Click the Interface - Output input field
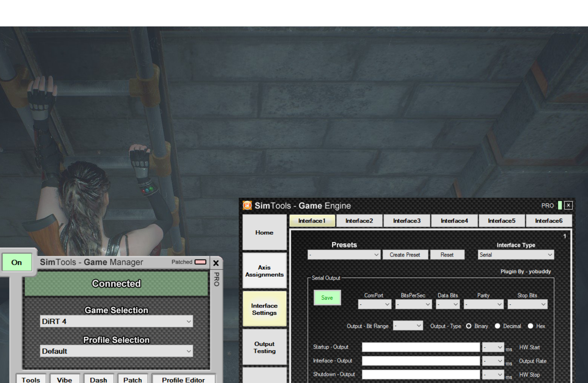588x383 pixels. 421,361
